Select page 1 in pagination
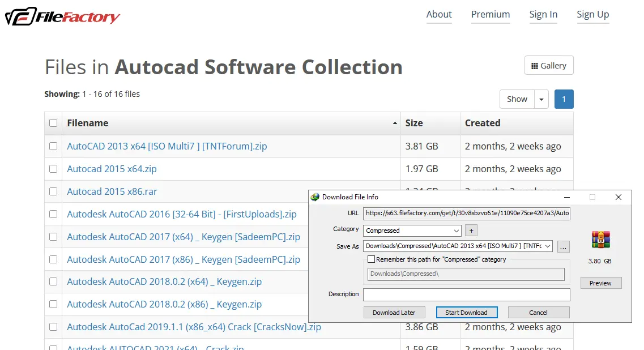Viewport: 644px width, 350px height. 564,99
